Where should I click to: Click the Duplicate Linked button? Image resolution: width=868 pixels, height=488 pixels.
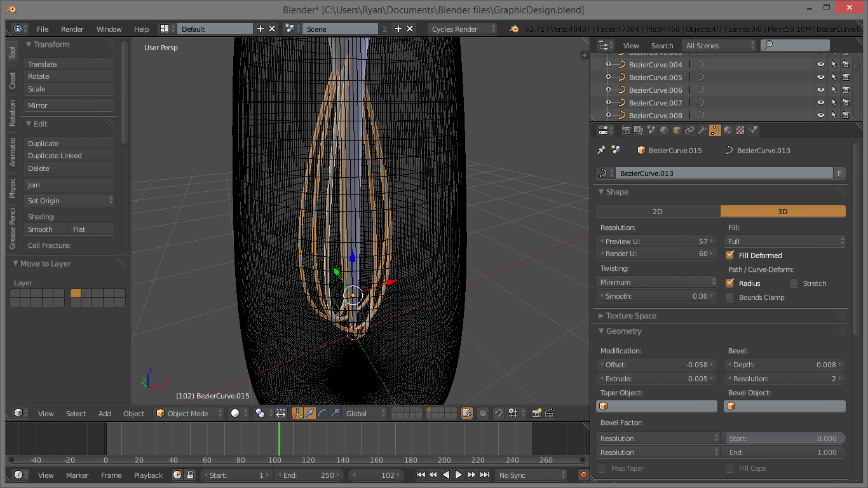pyautogui.click(x=69, y=156)
